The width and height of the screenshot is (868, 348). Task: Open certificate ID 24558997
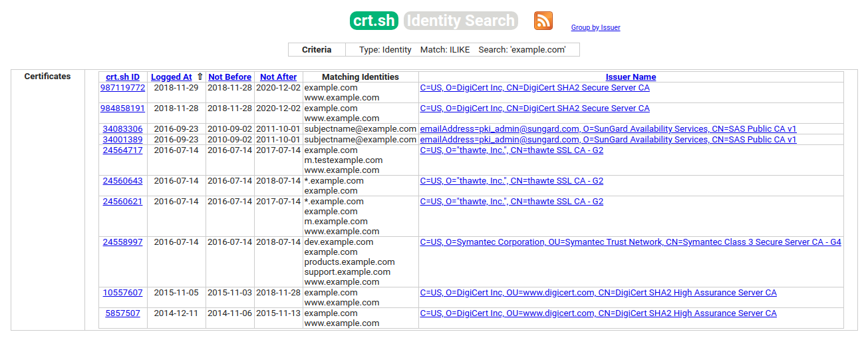tap(122, 242)
